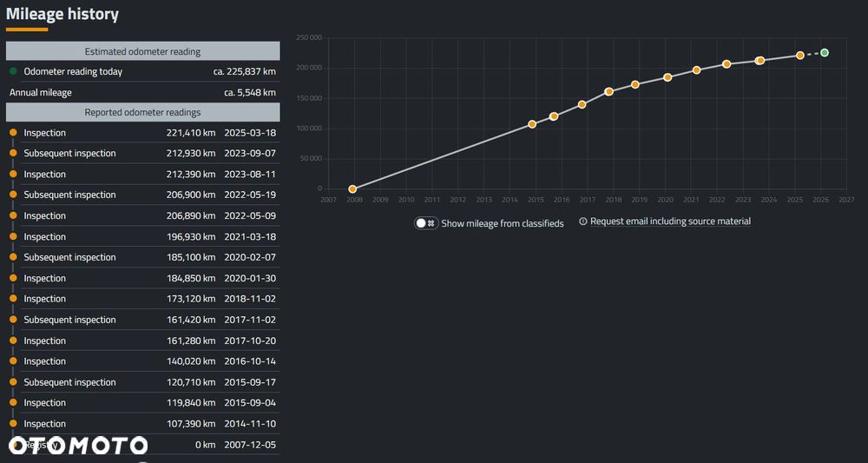868x463 pixels.
Task: Click orange marker for 2022-05-19 subsequent inspection
Action: coord(13,195)
